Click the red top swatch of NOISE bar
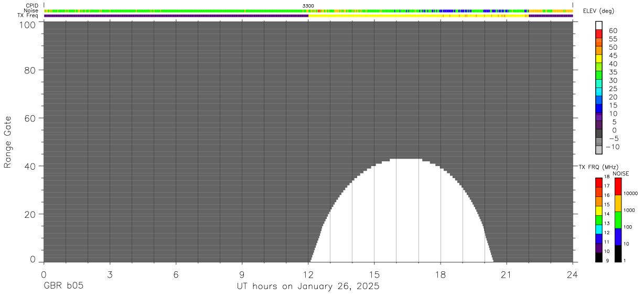This screenshot has width=644, height=297. (618, 186)
